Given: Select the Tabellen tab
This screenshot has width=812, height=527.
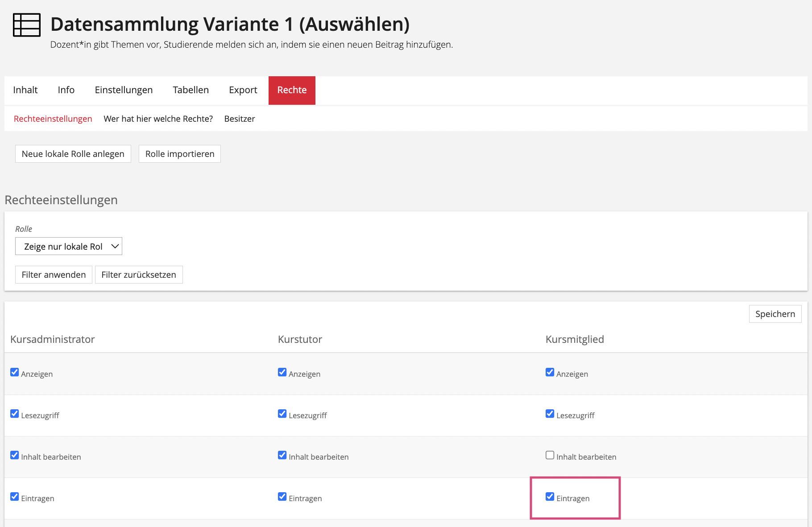Looking at the screenshot, I should pyautogui.click(x=191, y=90).
